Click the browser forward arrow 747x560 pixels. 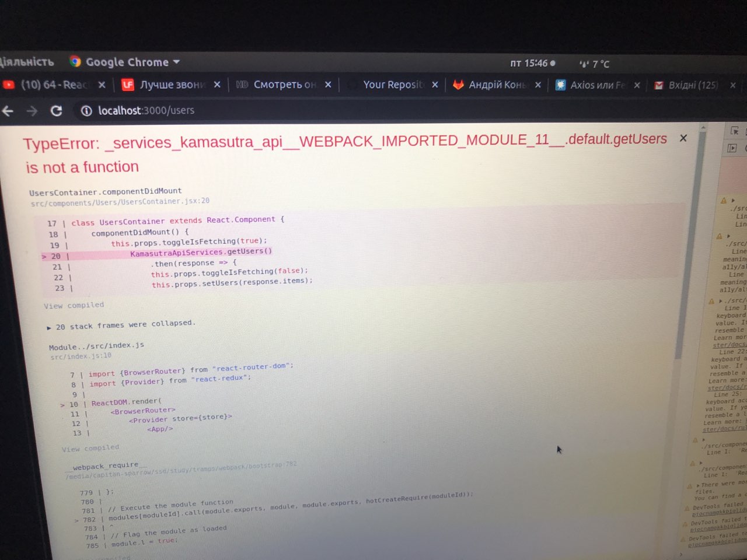coord(32,111)
